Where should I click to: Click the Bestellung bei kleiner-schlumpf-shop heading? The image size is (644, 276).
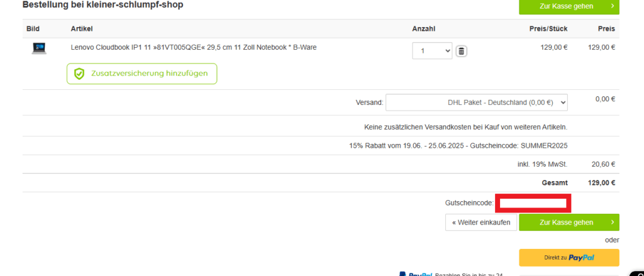pyautogui.click(x=103, y=5)
